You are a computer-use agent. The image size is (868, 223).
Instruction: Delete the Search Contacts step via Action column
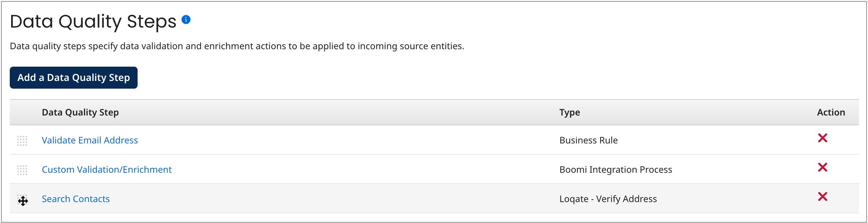(x=822, y=196)
